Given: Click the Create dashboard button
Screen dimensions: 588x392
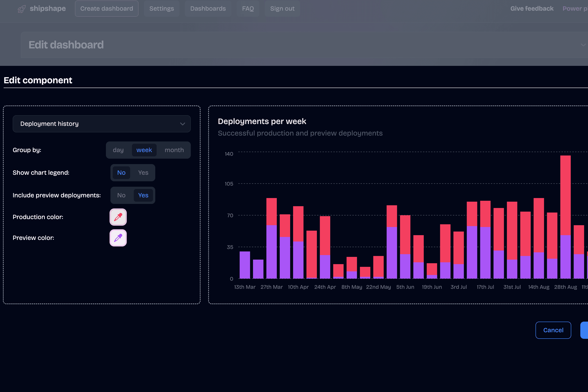Looking at the screenshot, I should 107,9.
